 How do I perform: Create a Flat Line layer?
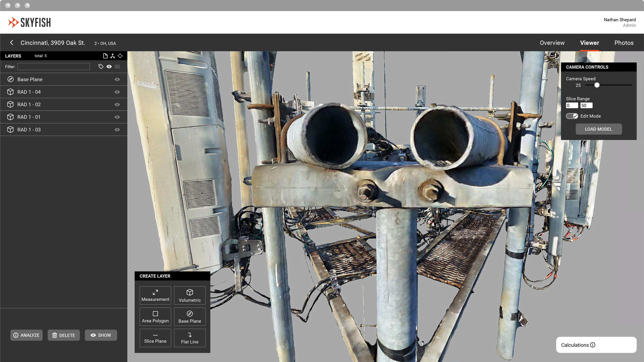[x=190, y=338]
